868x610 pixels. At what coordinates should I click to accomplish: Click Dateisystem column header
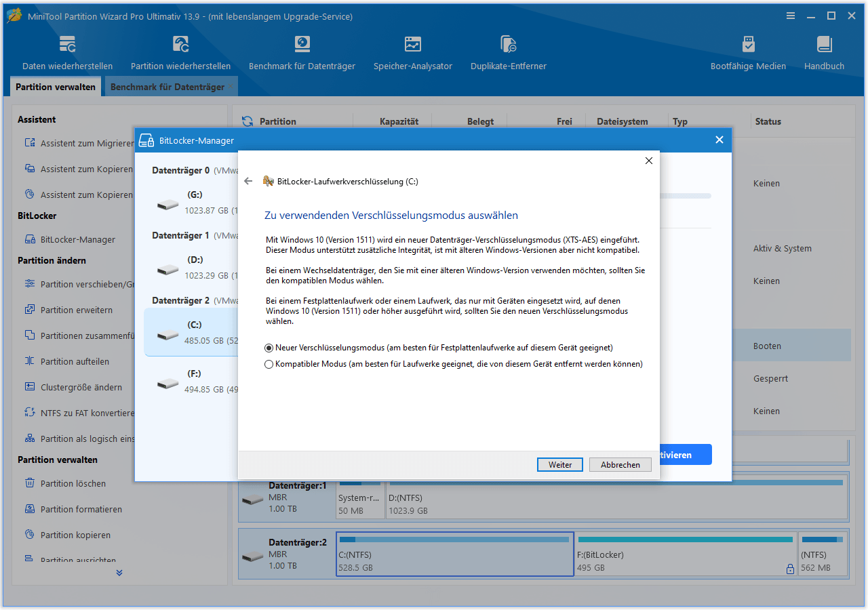pyautogui.click(x=622, y=121)
